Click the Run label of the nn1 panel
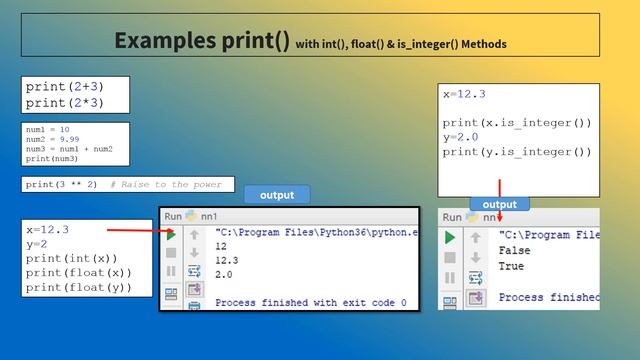Screen dimensions: 640x360 tap(173, 216)
